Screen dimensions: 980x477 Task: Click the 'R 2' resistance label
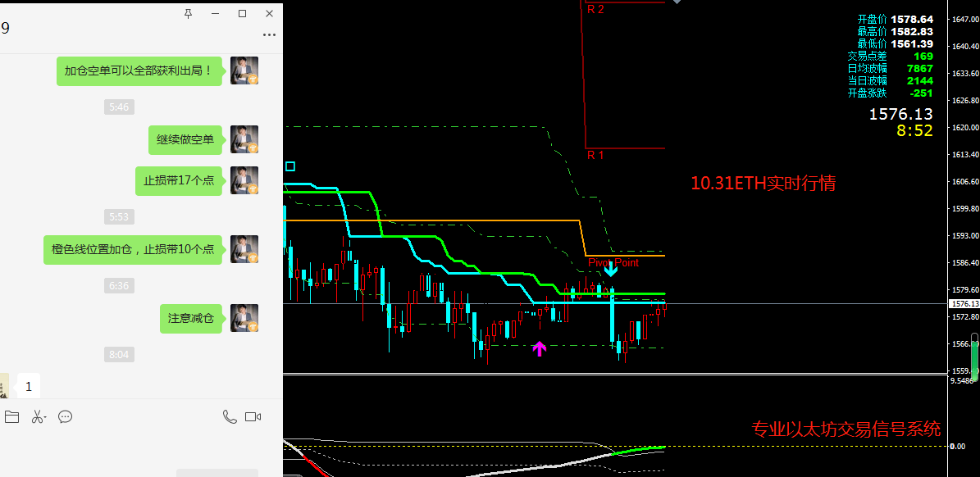pyautogui.click(x=595, y=9)
